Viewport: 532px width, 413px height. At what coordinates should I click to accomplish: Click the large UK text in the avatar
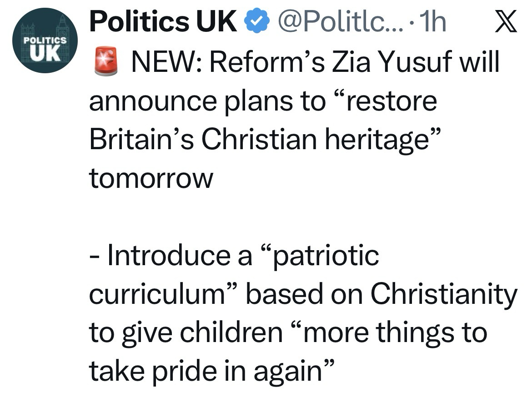tap(45, 54)
